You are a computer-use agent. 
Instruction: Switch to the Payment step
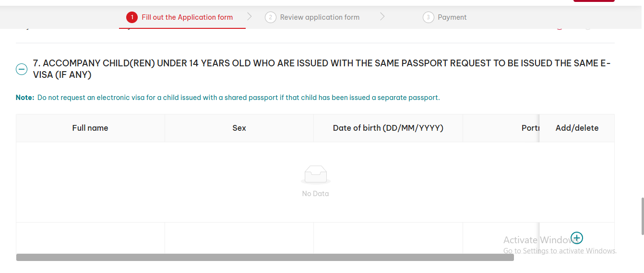(x=452, y=17)
